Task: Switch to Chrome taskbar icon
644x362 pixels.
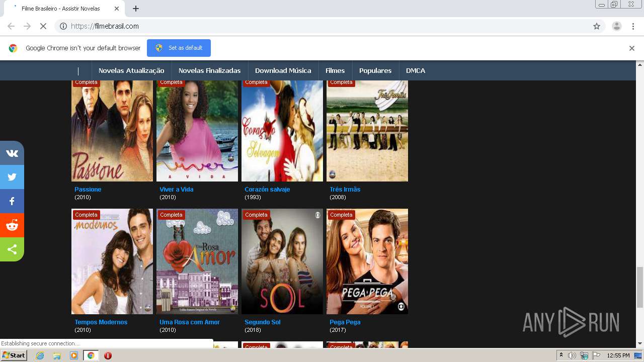Action: pos(91,355)
